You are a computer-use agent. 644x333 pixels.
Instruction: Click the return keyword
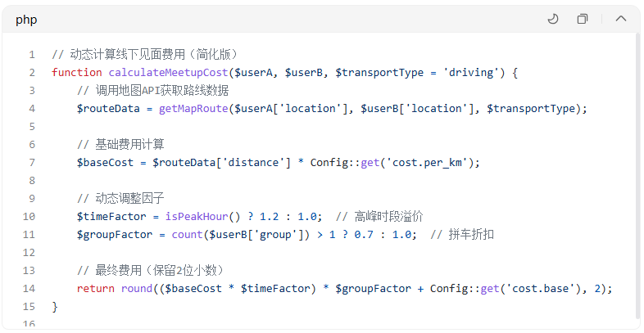[96, 288]
